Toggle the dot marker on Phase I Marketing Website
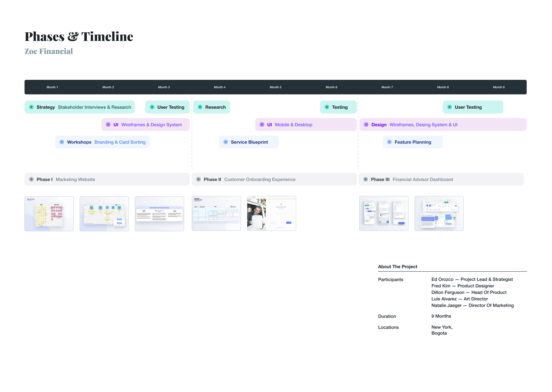552x392 pixels. click(31, 179)
